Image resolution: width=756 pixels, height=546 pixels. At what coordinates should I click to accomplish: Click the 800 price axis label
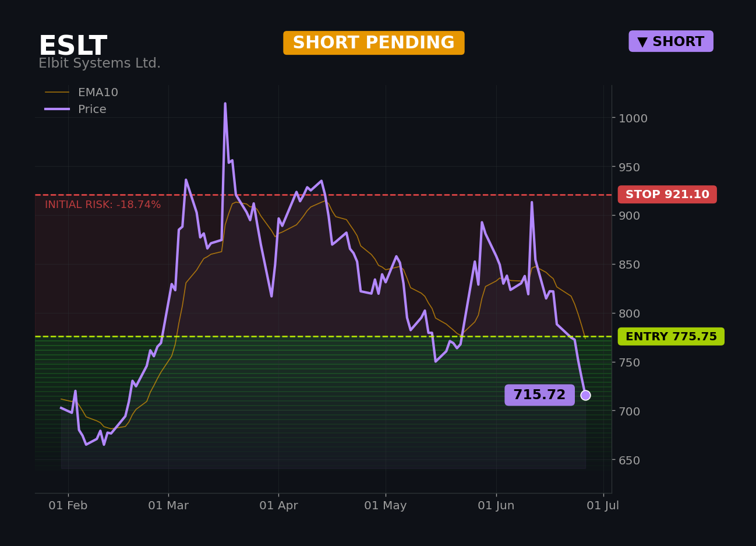(x=629, y=313)
